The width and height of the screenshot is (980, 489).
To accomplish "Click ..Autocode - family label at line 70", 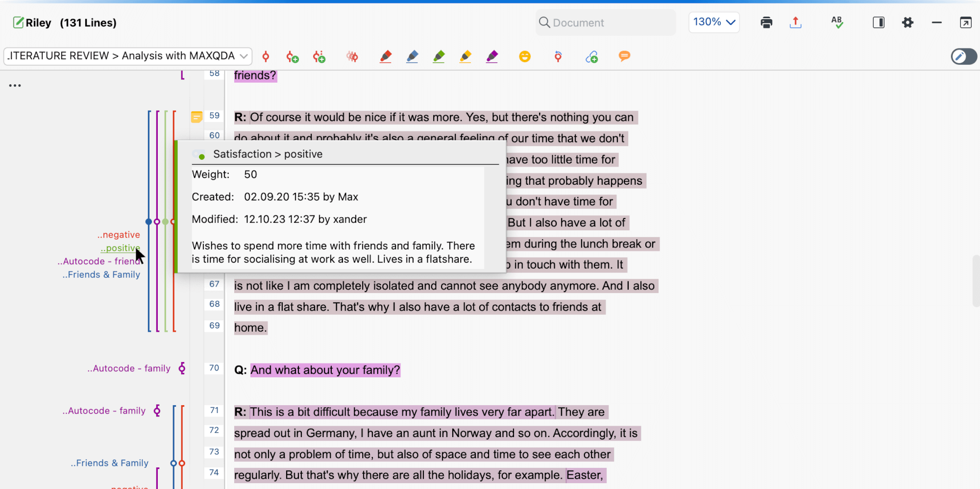I will (129, 368).
